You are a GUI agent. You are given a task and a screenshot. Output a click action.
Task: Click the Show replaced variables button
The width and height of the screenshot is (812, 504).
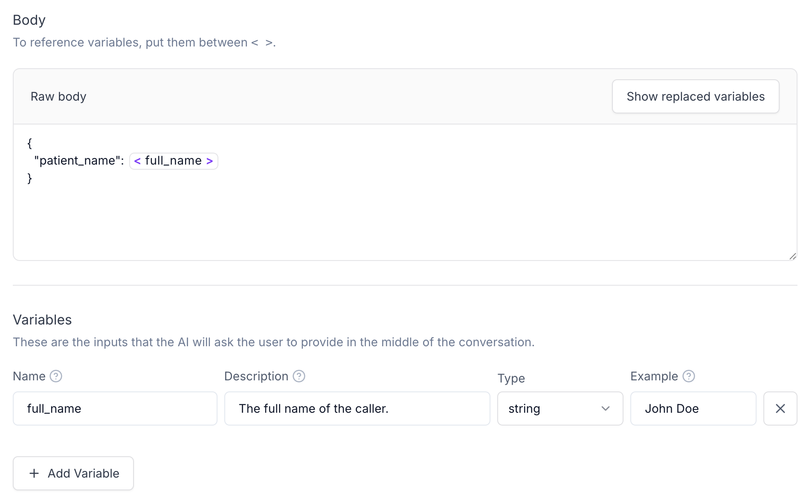click(x=695, y=96)
